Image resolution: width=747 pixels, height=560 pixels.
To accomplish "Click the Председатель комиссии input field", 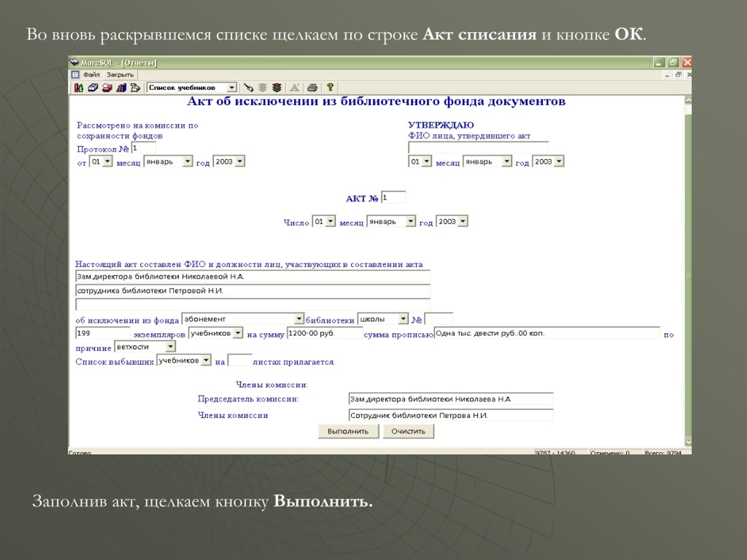I will pos(451,399).
